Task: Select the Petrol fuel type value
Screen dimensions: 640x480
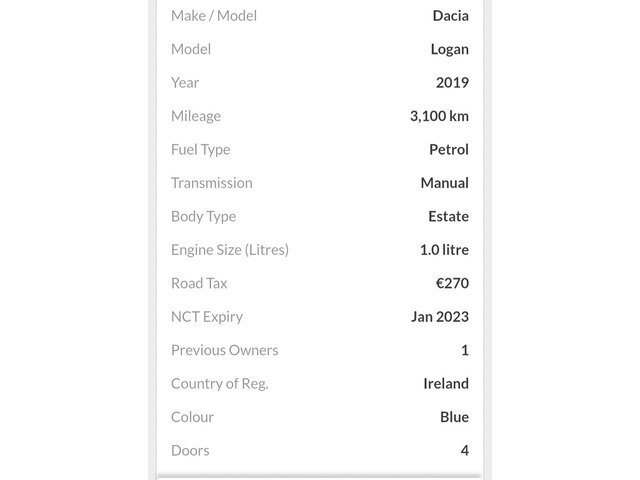Action: (449, 150)
